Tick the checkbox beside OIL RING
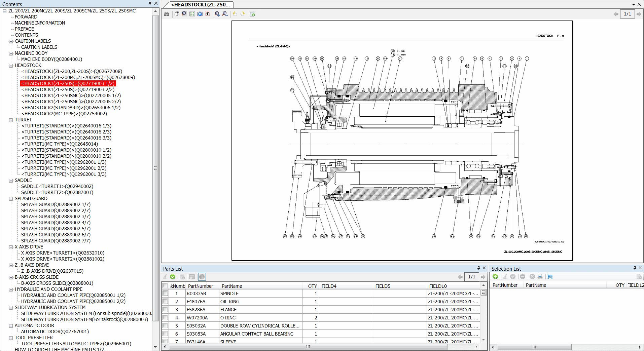644x351 pixels. (165, 301)
